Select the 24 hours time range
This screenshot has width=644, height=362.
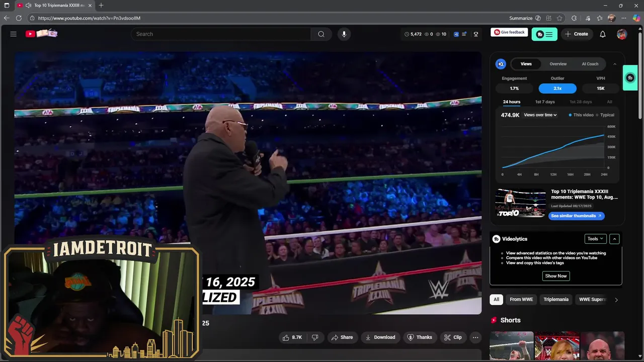tap(512, 102)
